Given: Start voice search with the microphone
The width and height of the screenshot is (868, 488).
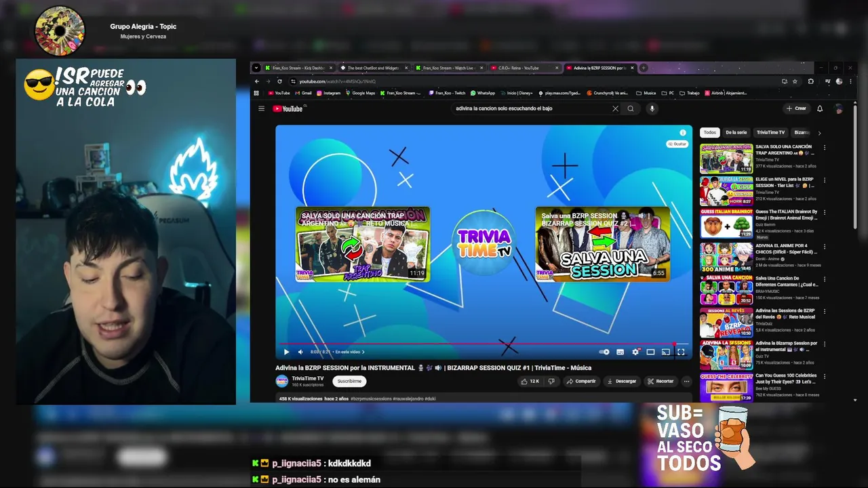Looking at the screenshot, I should 652,108.
